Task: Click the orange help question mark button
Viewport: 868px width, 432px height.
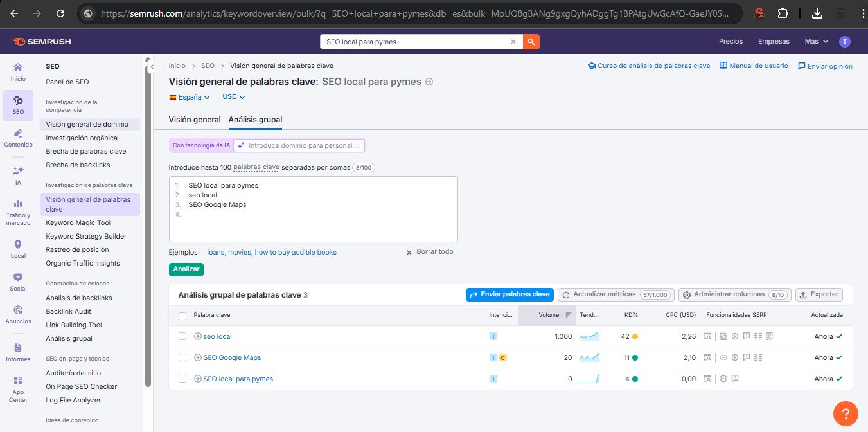Action: (x=846, y=413)
